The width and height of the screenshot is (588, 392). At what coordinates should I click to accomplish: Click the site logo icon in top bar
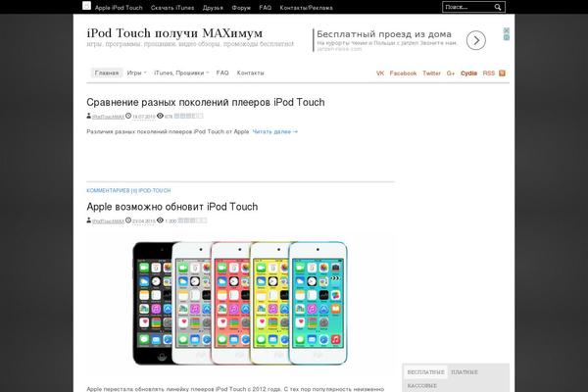click(x=86, y=6)
